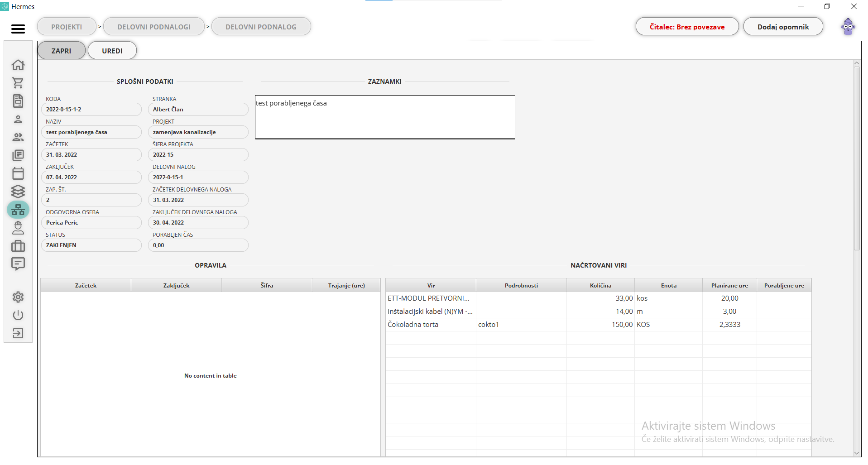Open the calendar sidebar icon
Viewport: 868px width, 465px height.
(x=18, y=173)
